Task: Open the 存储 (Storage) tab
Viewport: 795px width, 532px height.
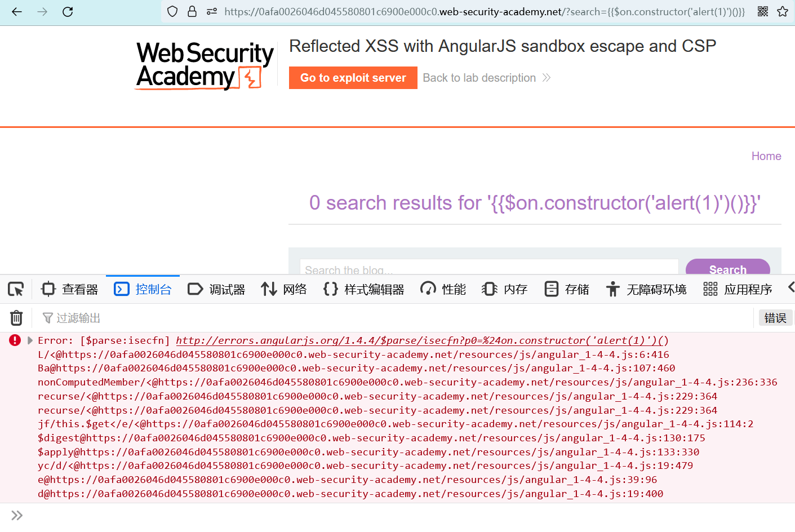Action: [x=567, y=289]
